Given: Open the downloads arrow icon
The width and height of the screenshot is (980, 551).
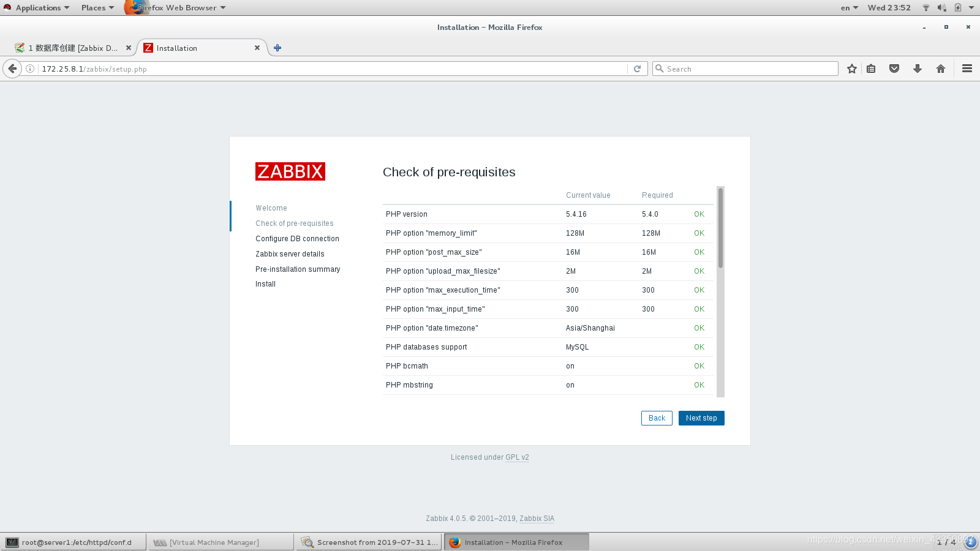Looking at the screenshot, I should coord(918,69).
